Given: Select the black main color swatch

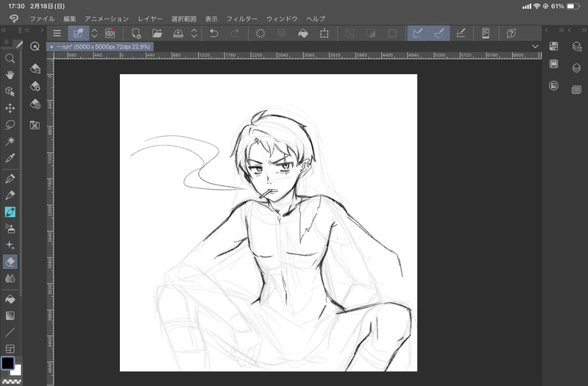Looking at the screenshot, I should click(7, 362).
